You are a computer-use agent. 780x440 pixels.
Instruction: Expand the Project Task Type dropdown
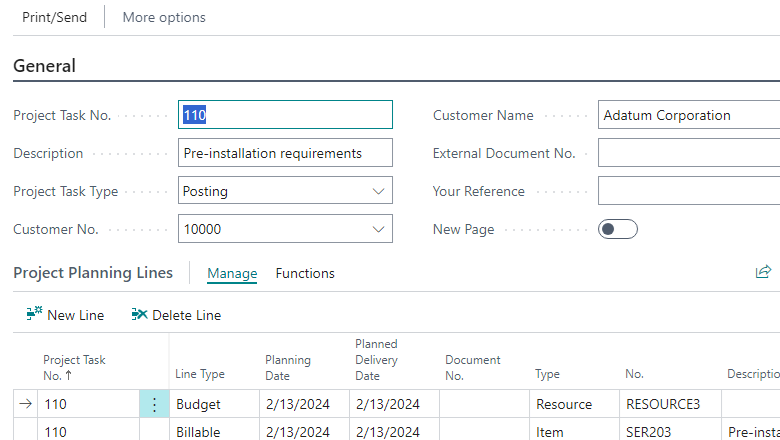[379, 191]
